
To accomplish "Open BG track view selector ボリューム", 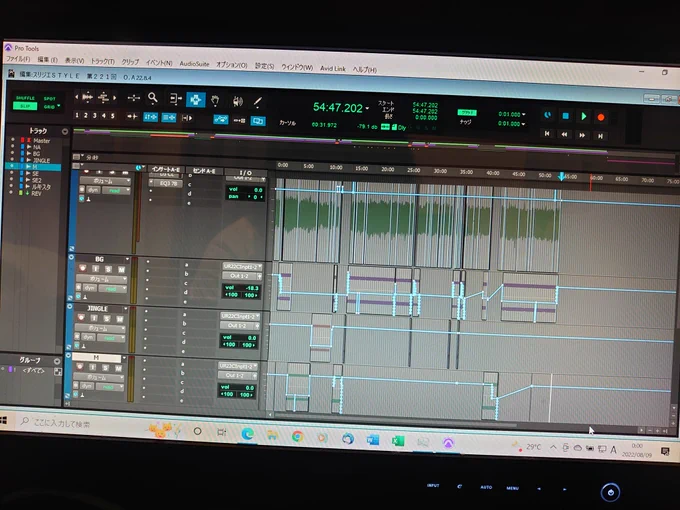I will [102, 279].
